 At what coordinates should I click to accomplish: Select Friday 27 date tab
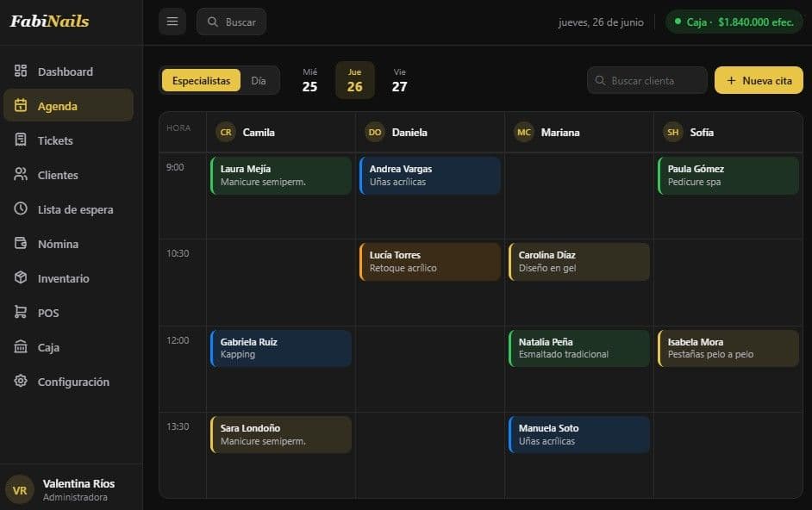[399, 80]
